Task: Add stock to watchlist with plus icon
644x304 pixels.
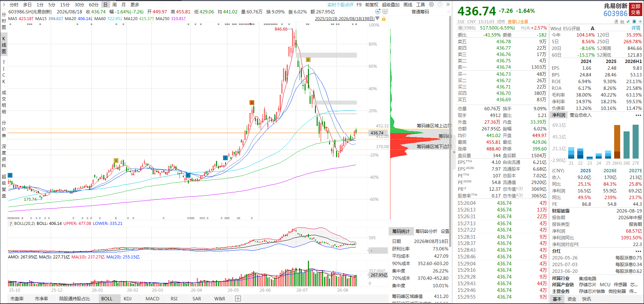Action: (640, 21)
